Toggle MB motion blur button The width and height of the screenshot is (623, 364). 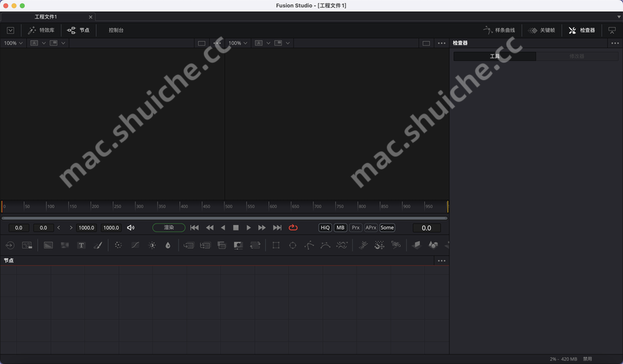[x=340, y=228]
